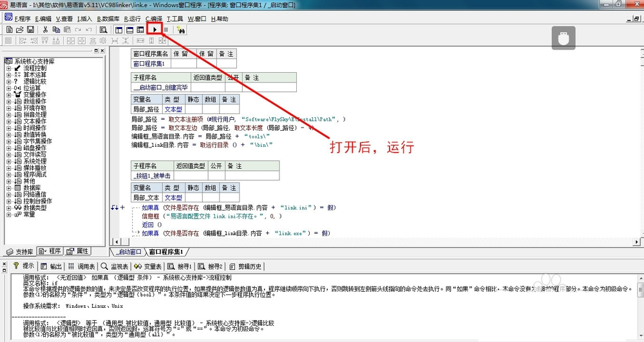The image size is (644, 342).
Task: Click the New file toolbar icon
Action: click(9, 30)
